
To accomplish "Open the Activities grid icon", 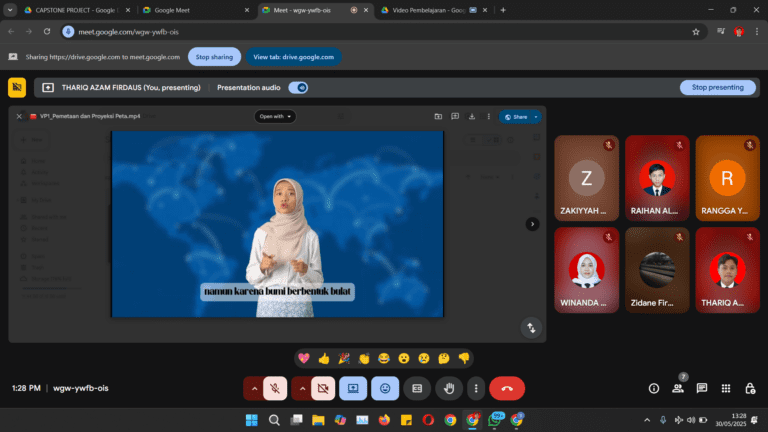I will point(726,388).
